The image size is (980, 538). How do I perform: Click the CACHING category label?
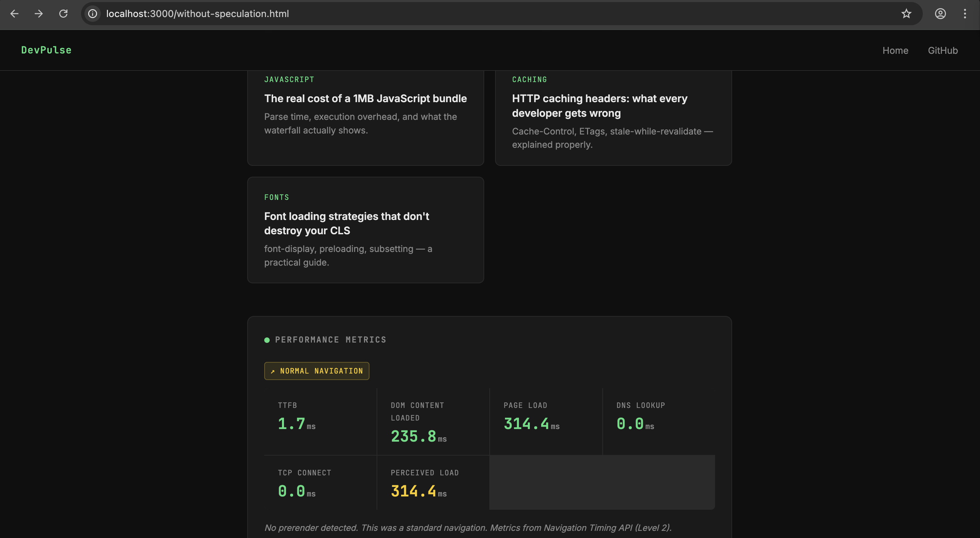(x=529, y=80)
